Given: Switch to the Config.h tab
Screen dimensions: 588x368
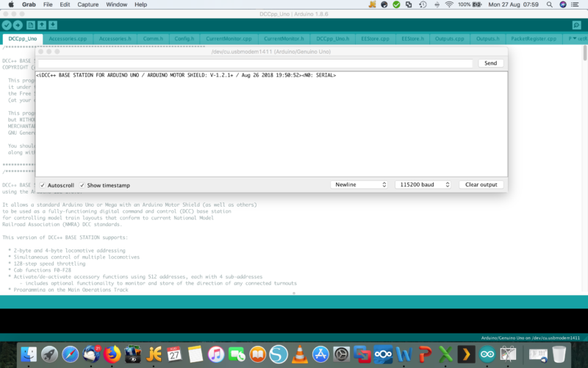Looking at the screenshot, I should click(184, 39).
